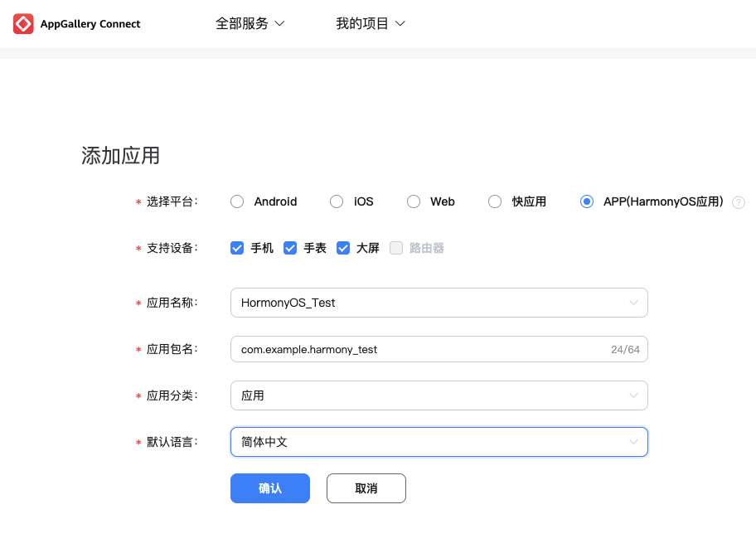Click the 应用包名 input field
The image size is (756, 553).
[414, 349]
